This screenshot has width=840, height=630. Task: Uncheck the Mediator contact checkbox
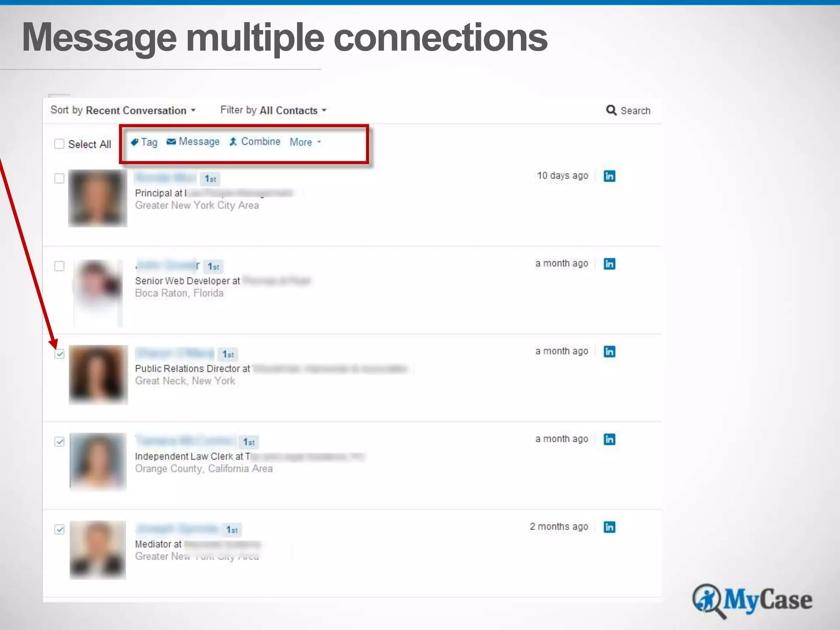(x=59, y=530)
